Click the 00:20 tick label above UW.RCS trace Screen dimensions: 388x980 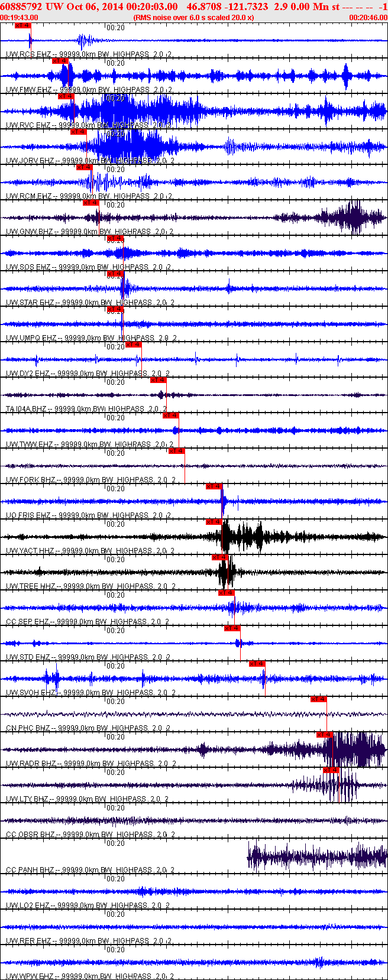(116, 28)
